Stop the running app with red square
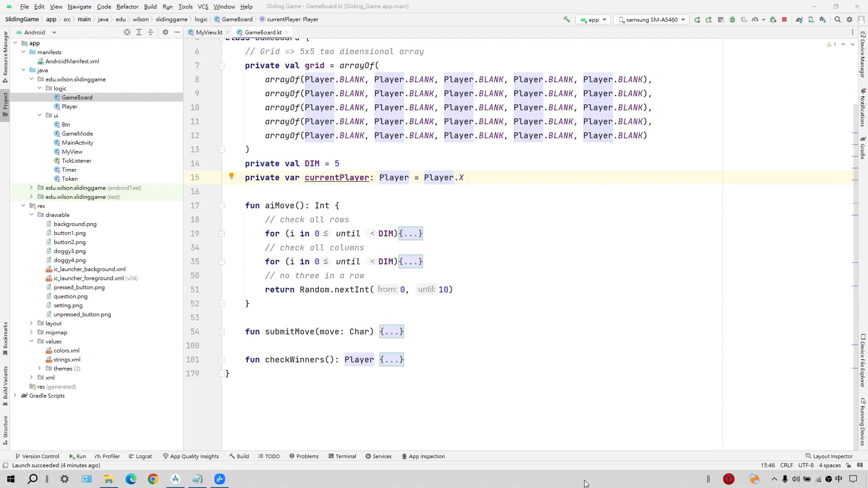The width and height of the screenshot is (868, 488). coord(784,19)
